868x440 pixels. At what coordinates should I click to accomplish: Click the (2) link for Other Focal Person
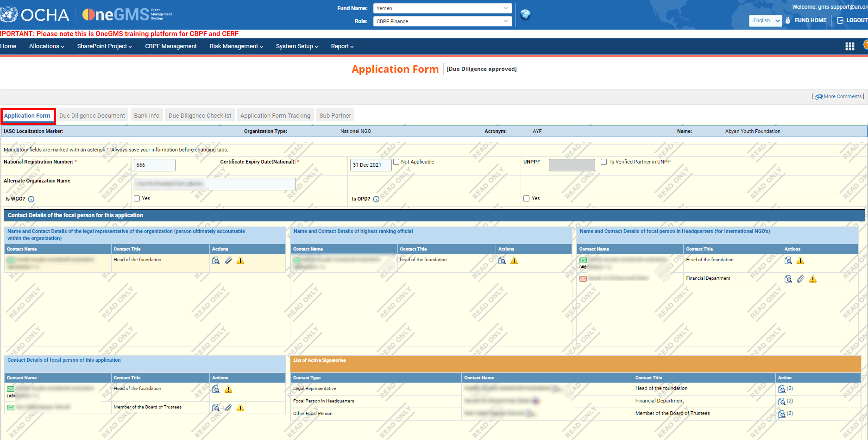point(790,414)
